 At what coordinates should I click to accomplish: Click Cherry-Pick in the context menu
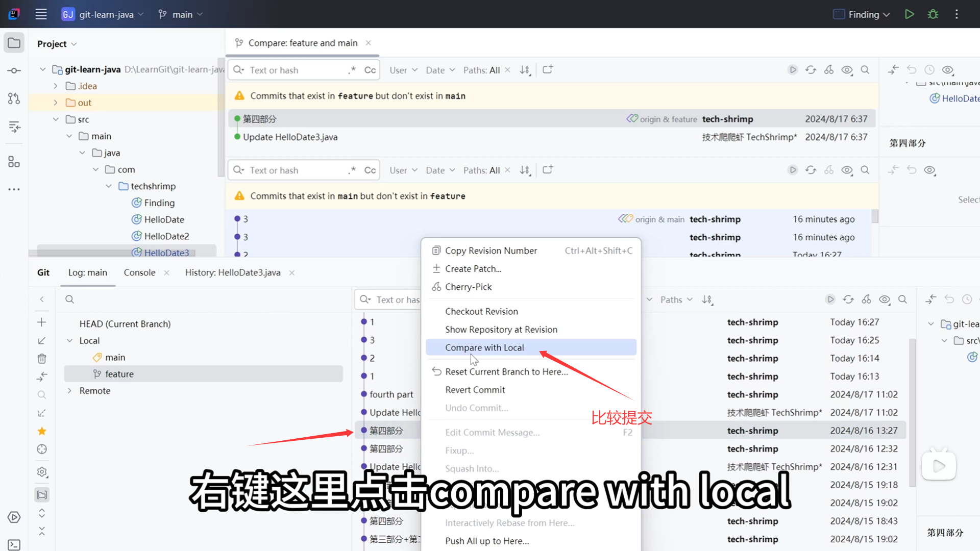pos(468,287)
